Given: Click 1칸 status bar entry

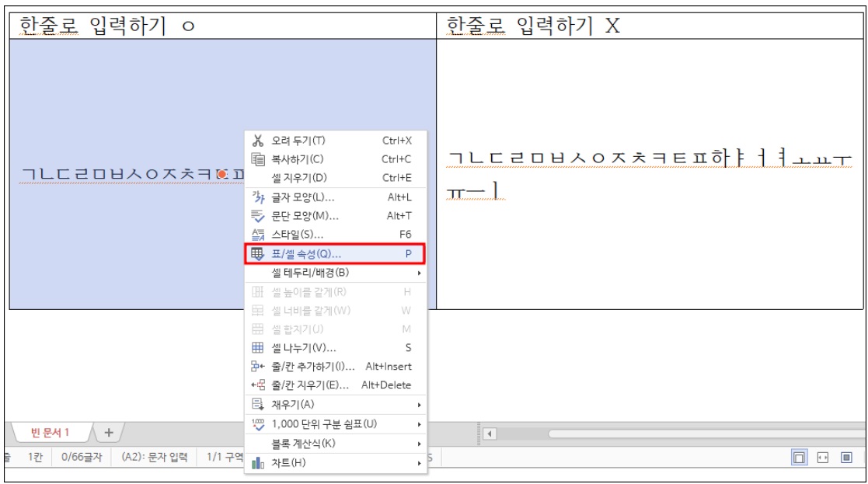Looking at the screenshot, I should pyautogui.click(x=35, y=458).
